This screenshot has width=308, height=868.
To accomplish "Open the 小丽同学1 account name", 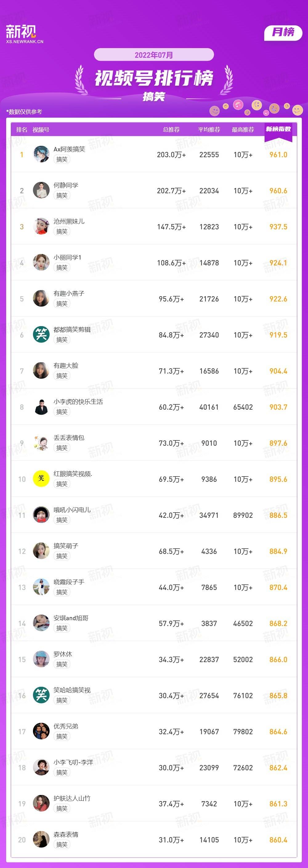I will [67, 257].
